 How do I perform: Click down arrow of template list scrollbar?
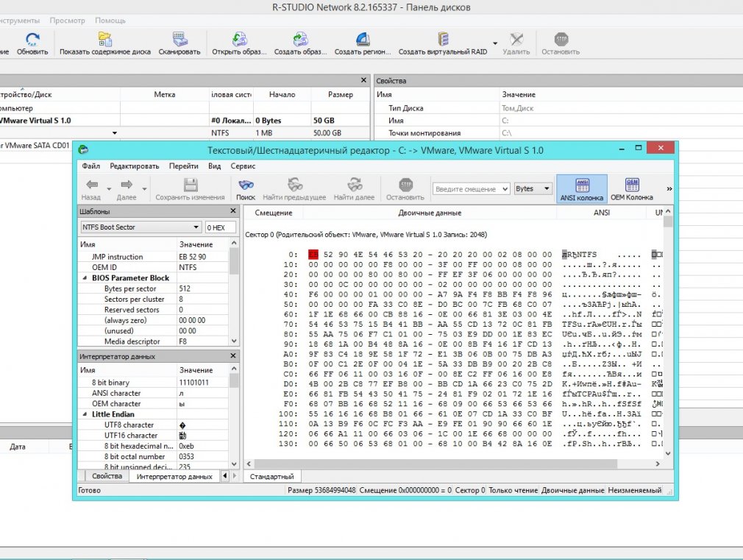point(234,341)
